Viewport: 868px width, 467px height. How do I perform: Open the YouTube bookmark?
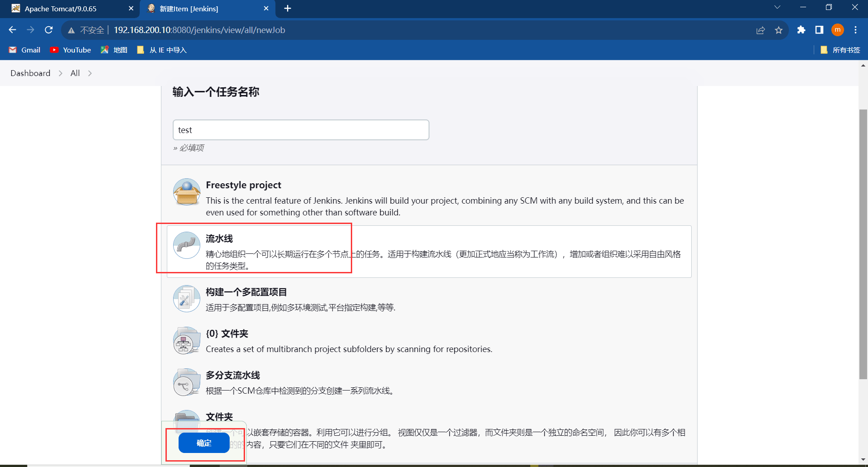pyautogui.click(x=71, y=50)
